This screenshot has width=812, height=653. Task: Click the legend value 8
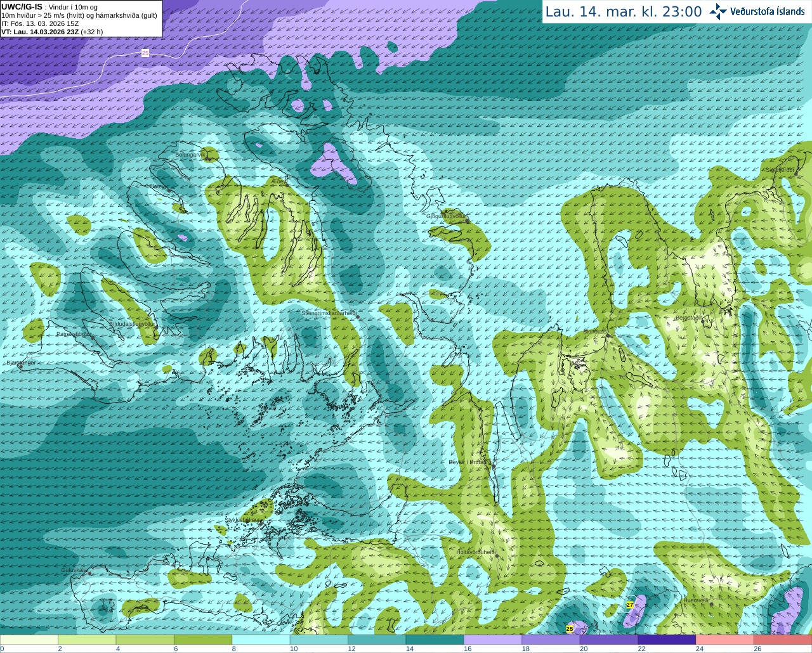pyautogui.click(x=234, y=649)
